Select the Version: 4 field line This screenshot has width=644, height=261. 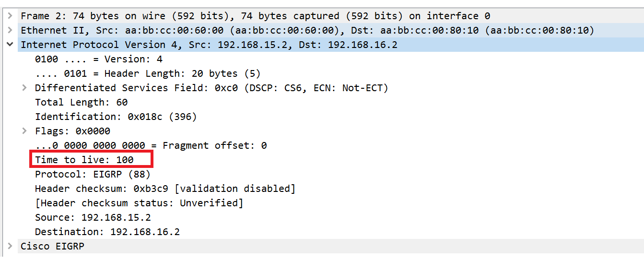coord(99,59)
